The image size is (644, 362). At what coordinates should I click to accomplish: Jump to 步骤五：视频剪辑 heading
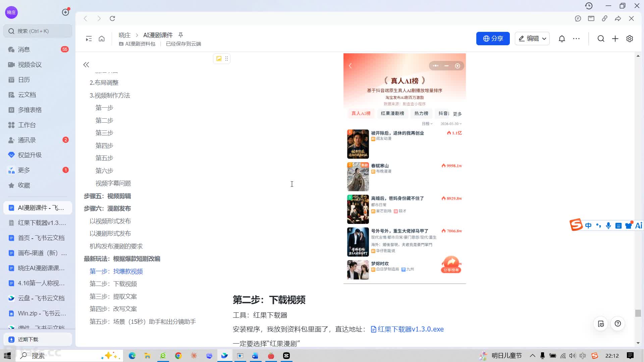(107, 196)
